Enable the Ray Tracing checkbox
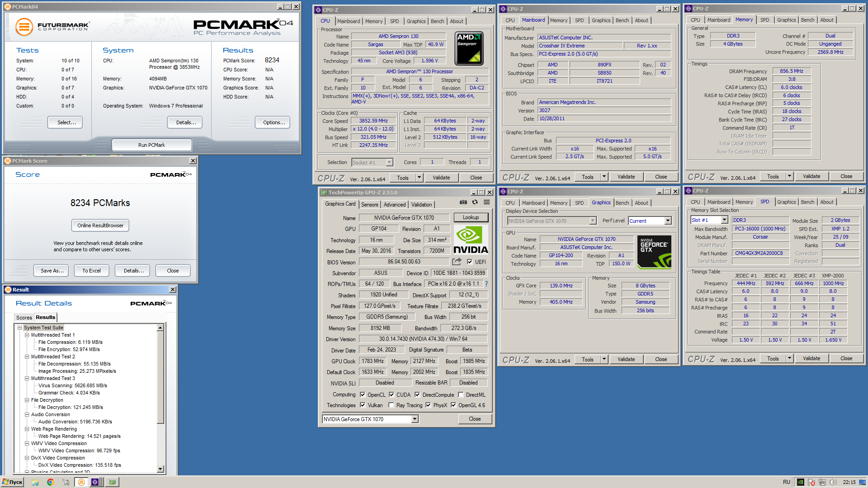This screenshot has width=868, height=488. point(391,405)
